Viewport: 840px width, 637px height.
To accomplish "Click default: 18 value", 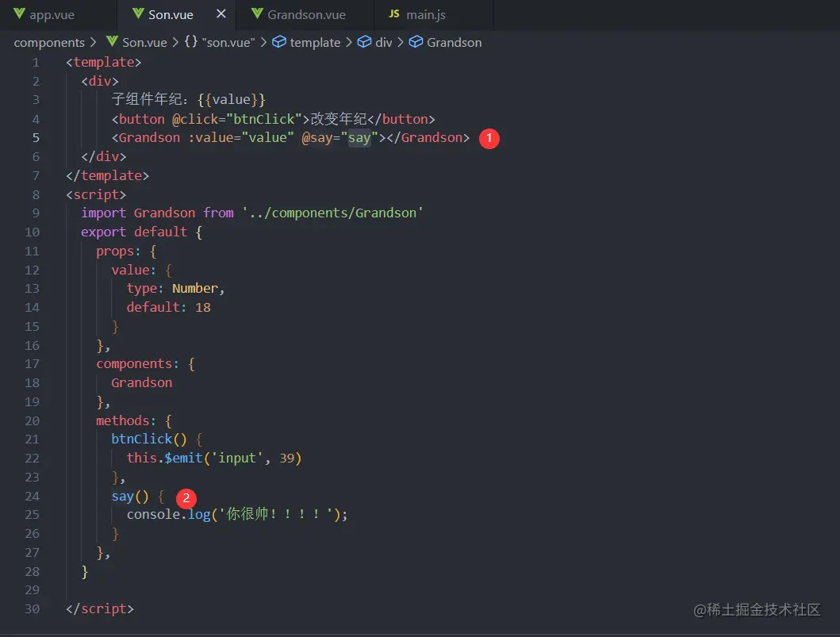I will 168,308.
